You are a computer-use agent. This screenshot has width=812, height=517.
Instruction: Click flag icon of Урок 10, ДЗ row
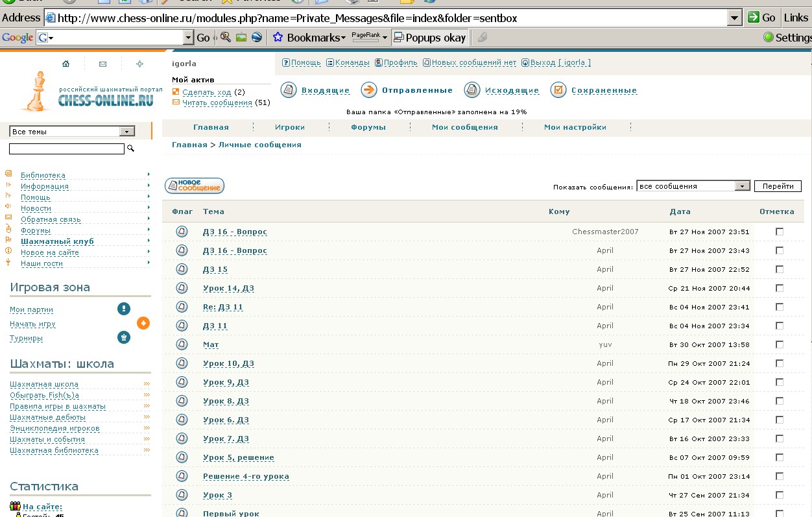click(182, 363)
